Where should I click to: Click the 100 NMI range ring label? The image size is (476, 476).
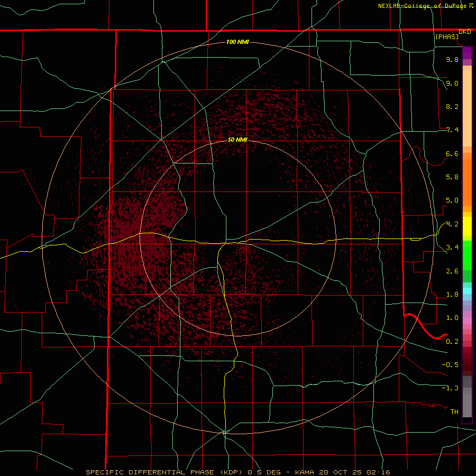click(x=237, y=42)
